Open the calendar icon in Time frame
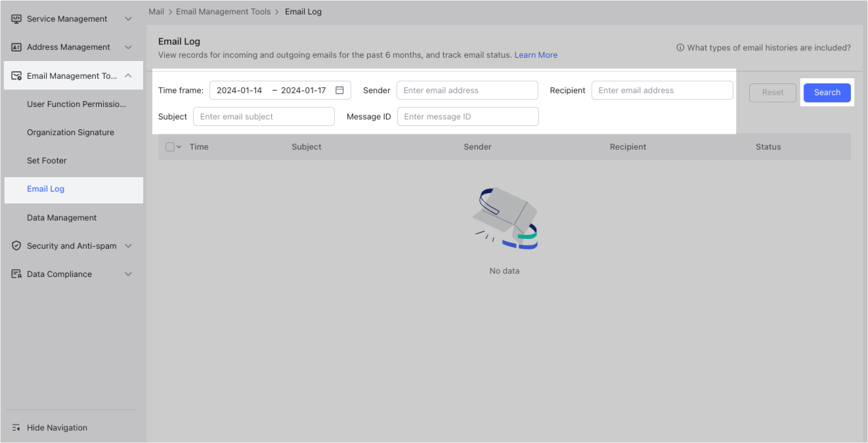This screenshot has width=868, height=443. click(339, 91)
